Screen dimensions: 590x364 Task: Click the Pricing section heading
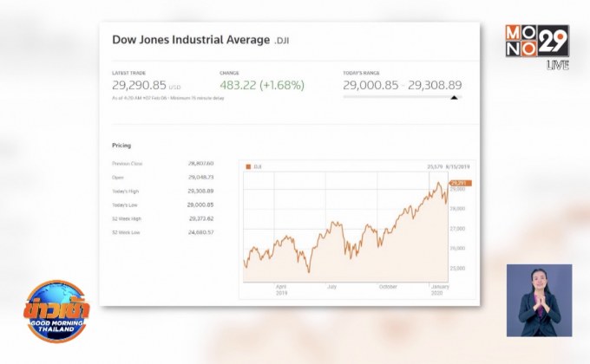tap(121, 145)
